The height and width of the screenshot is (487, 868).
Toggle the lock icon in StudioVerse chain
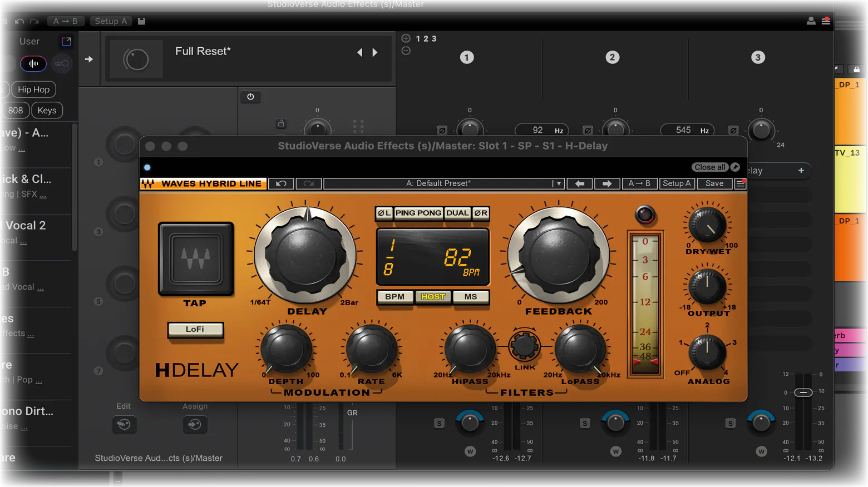281,123
